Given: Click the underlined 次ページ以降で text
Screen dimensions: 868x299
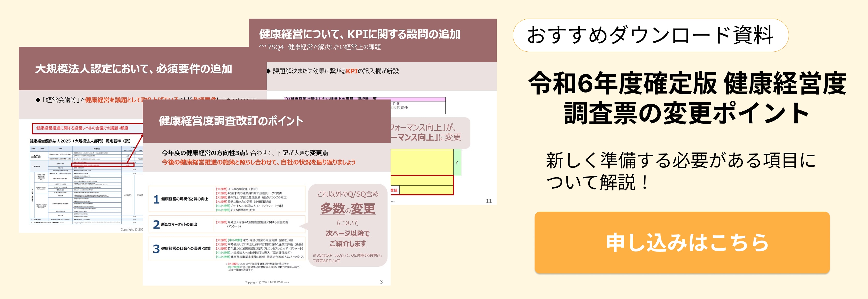Looking at the screenshot, I should 348,233.
